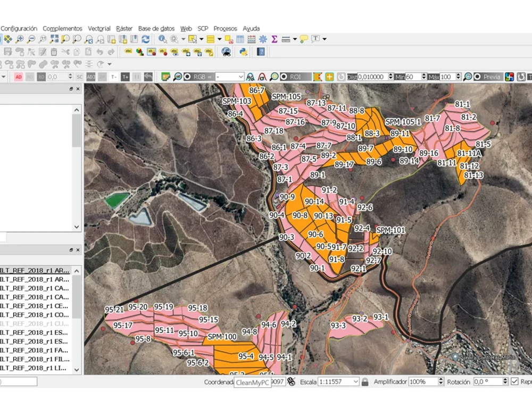Toggle the Previa display radio

[477, 77]
